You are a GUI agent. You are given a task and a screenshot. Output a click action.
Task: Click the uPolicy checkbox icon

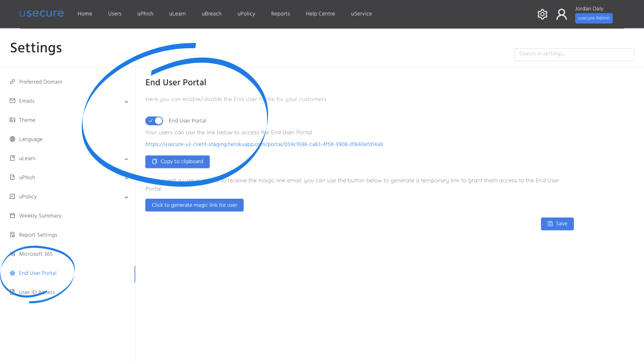point(12,197)
